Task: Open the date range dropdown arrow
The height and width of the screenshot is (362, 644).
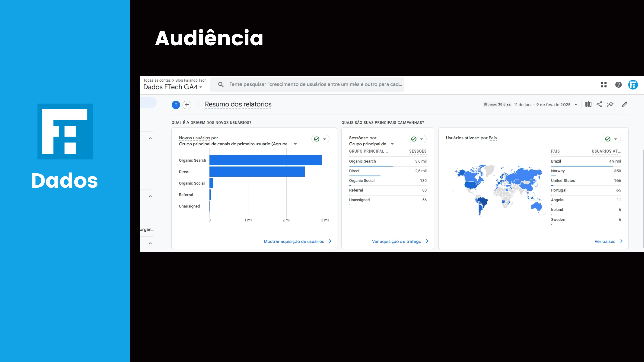Action: click(x=576, y=105)
